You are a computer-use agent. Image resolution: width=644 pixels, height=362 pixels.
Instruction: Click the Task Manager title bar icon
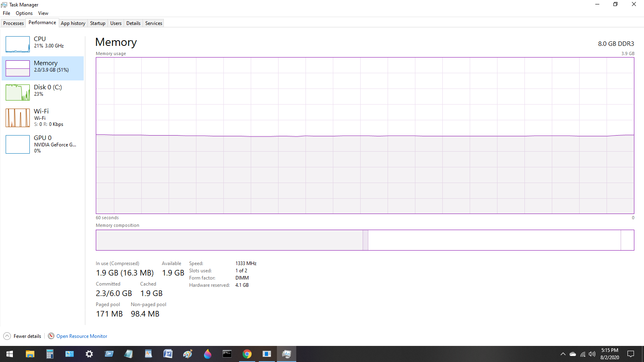pos(4,4)
